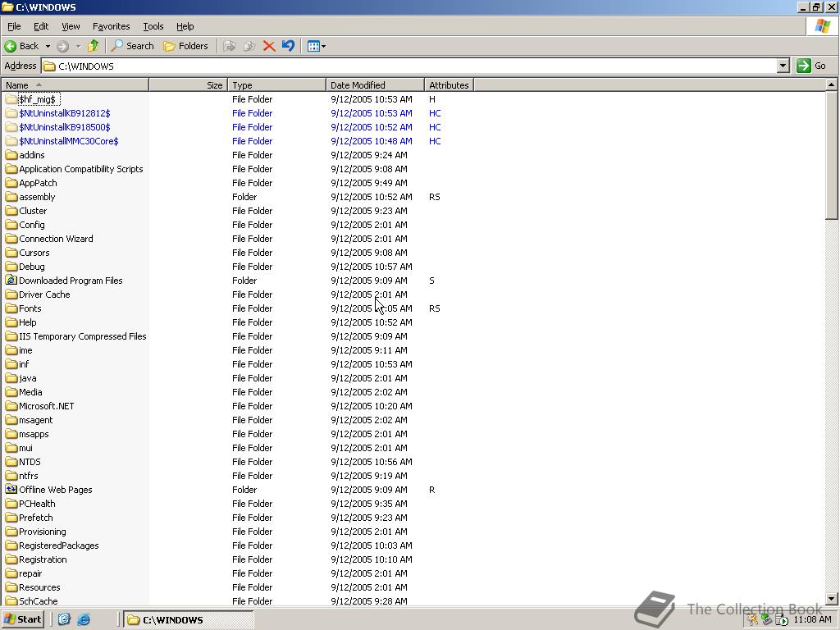Click the Copy To toolbar icon
The width and height of the screenshot is (840, 630).
249,46
